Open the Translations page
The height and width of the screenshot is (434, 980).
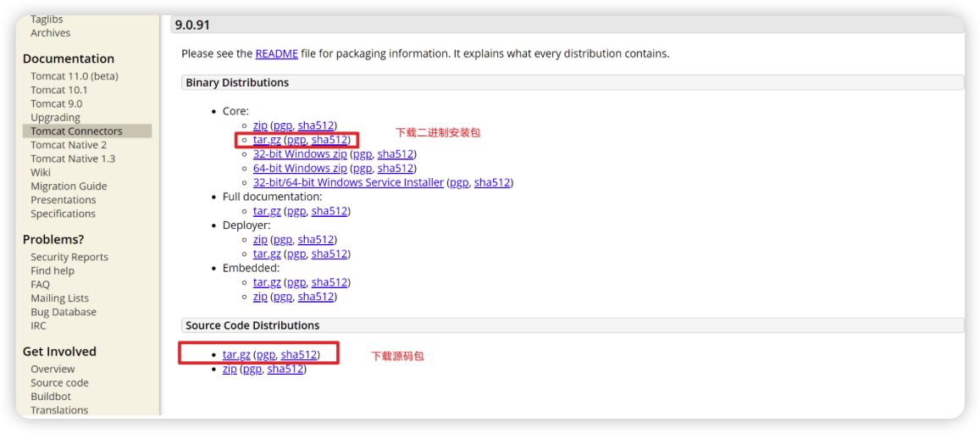(59, 410)
